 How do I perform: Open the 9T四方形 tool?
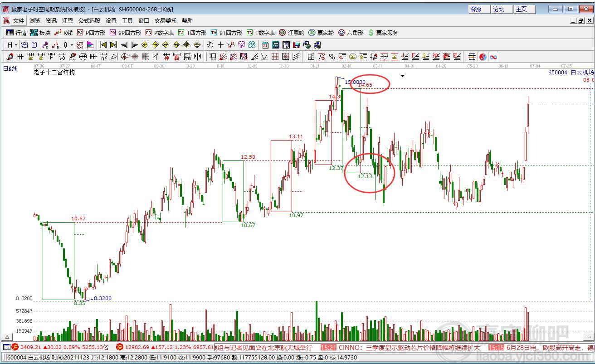226,33
